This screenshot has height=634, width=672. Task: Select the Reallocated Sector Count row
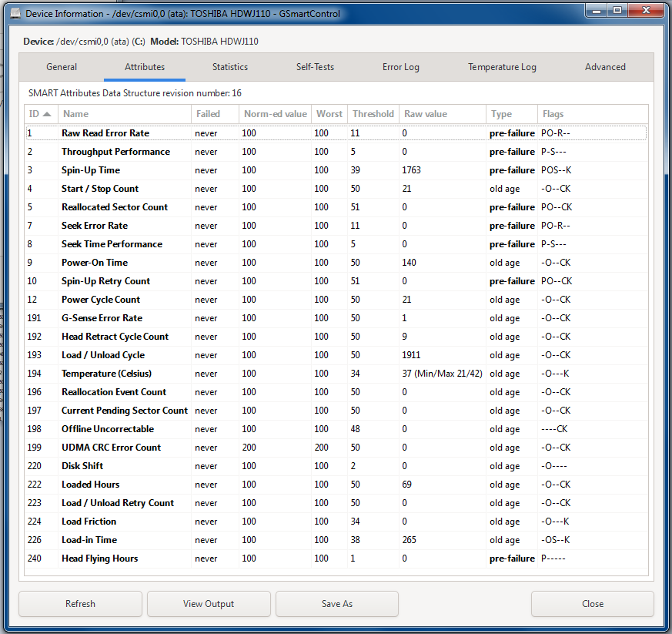336,206
